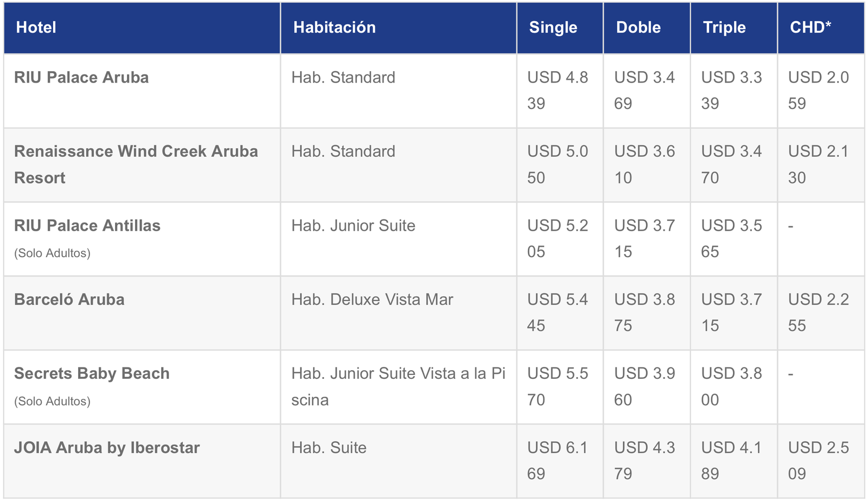Select the Habitación column header
This screenshot has height=502, width=868.
pos(334,28)
